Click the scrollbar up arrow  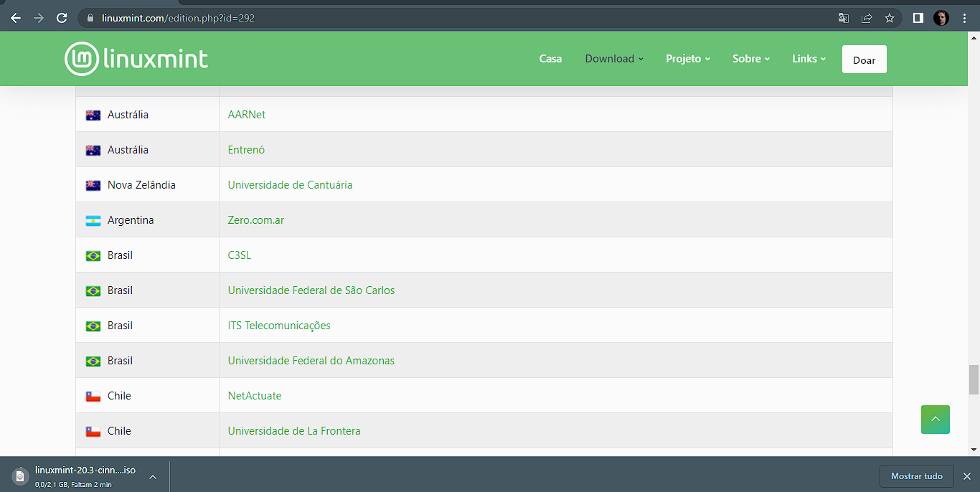[974, 37]
